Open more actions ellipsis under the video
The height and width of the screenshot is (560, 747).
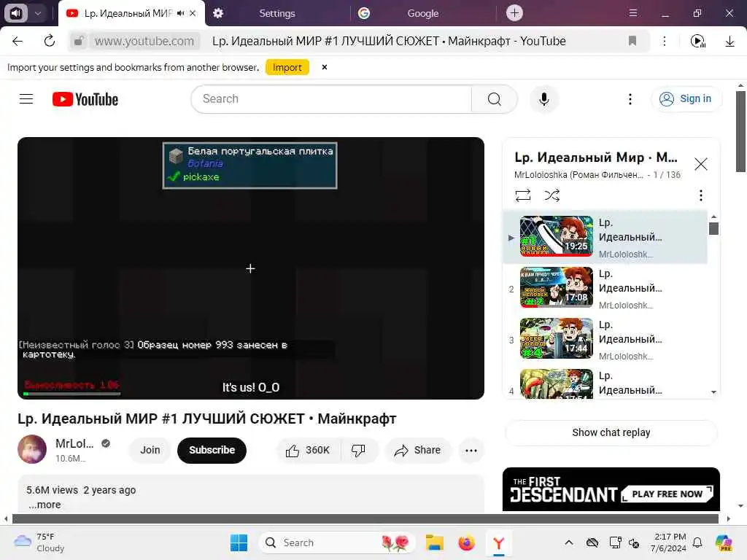click(471, 451)
